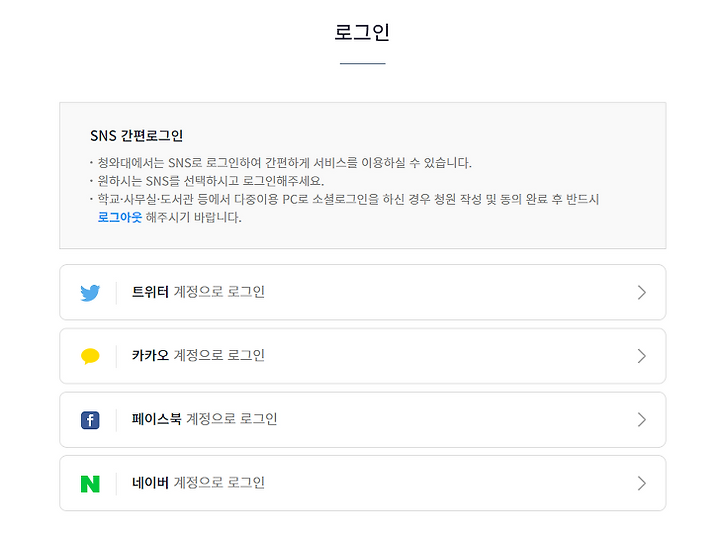Choose 네이버 계정으로 로그인 text
Screen dimensions: 720x534
[x=198, y=483]
